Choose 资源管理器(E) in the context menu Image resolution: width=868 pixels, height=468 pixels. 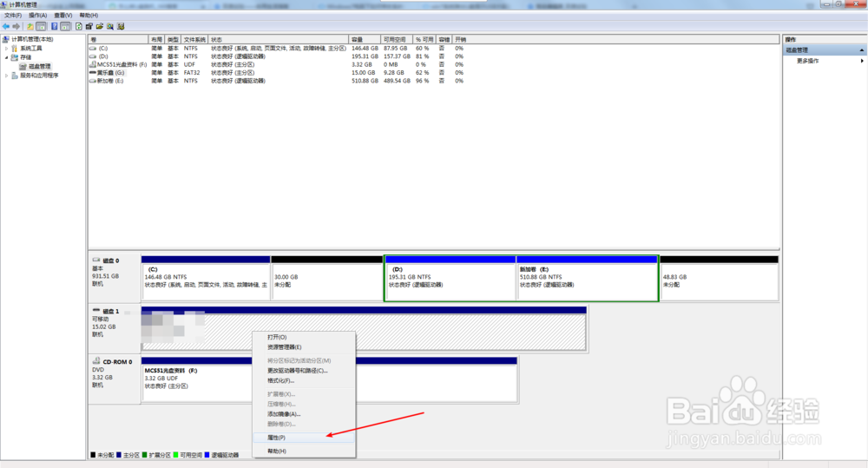(x=303, y=347)
